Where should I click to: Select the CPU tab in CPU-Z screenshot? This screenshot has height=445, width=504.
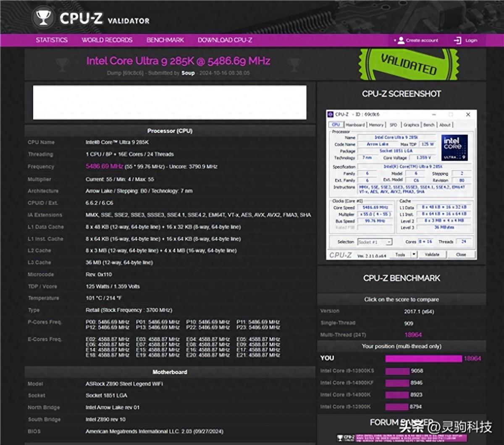coord(336,125)
